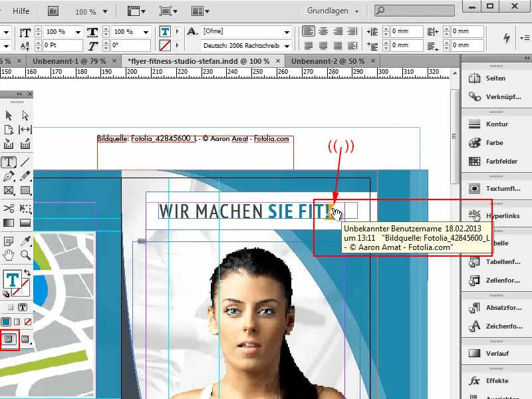This screenshot has height=399, width=532.
Task: Enable justify all lines alignment
Action: [x=338, y=45]
